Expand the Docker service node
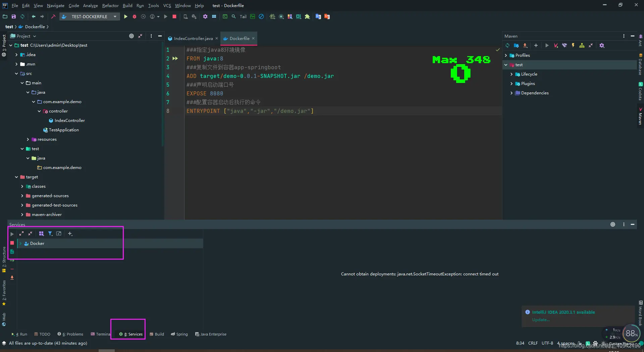The image size is (644, 352). (x=20, y=244)
